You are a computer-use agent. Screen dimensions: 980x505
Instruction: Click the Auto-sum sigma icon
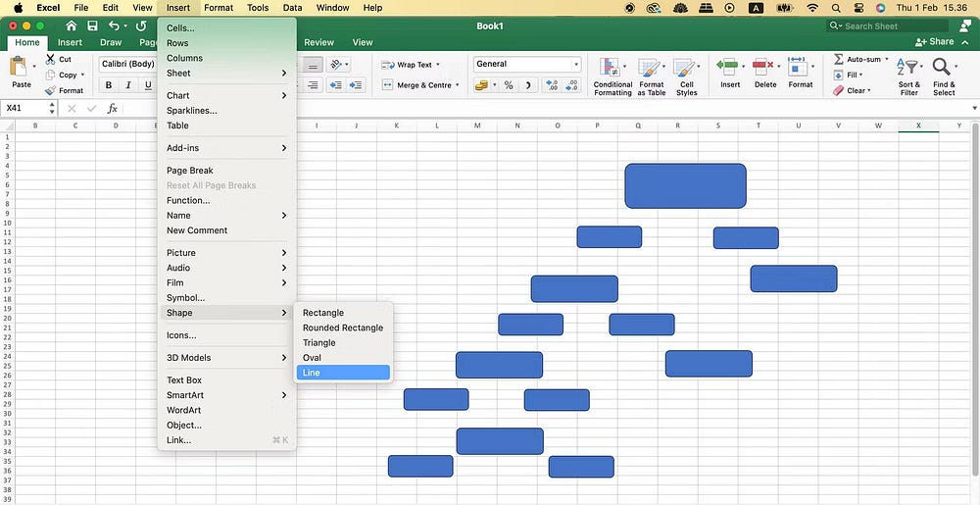[x=839, y=60]
